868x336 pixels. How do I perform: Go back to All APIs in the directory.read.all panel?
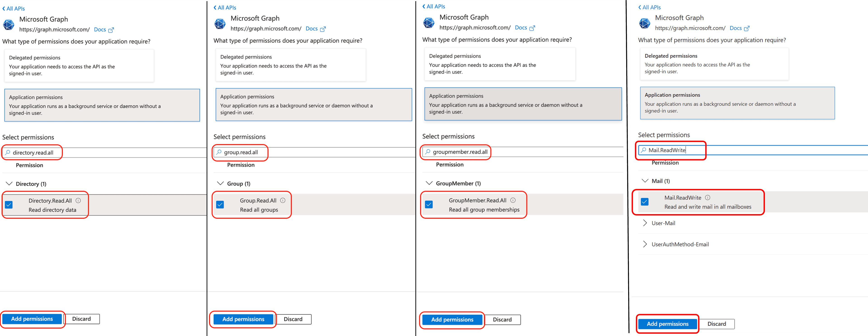point(14,8)
